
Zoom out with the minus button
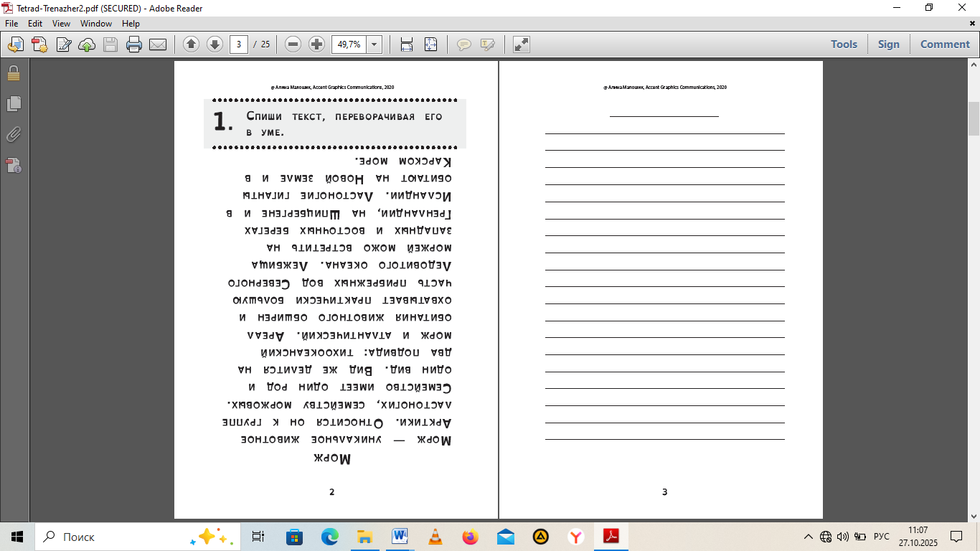(x=293, y=44)
